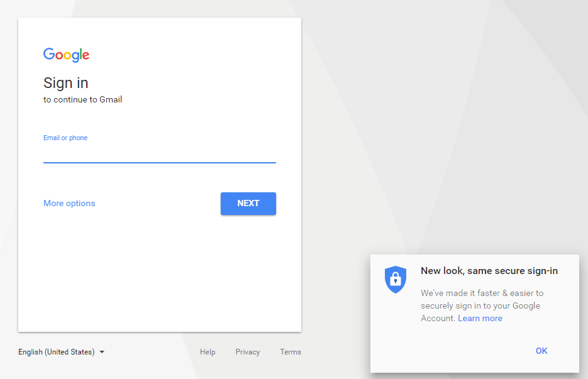Dismiss the notification with OK
588x379 pixels.
point(541,351)
